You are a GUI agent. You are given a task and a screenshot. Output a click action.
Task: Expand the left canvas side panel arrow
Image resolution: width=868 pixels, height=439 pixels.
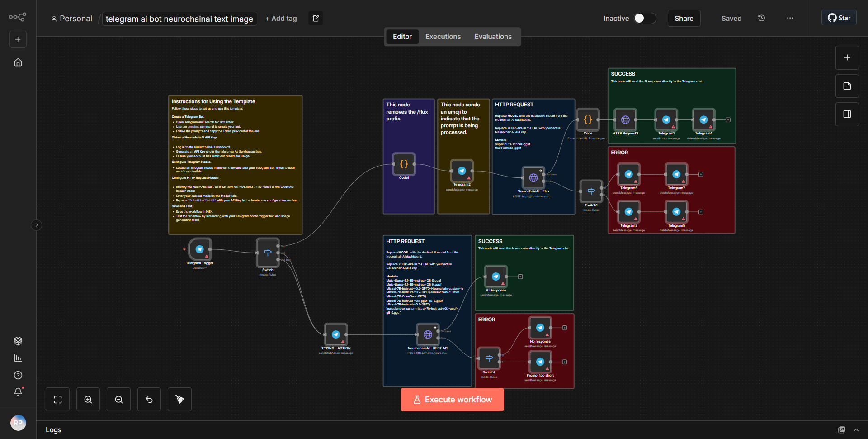(x=36, y=225)
